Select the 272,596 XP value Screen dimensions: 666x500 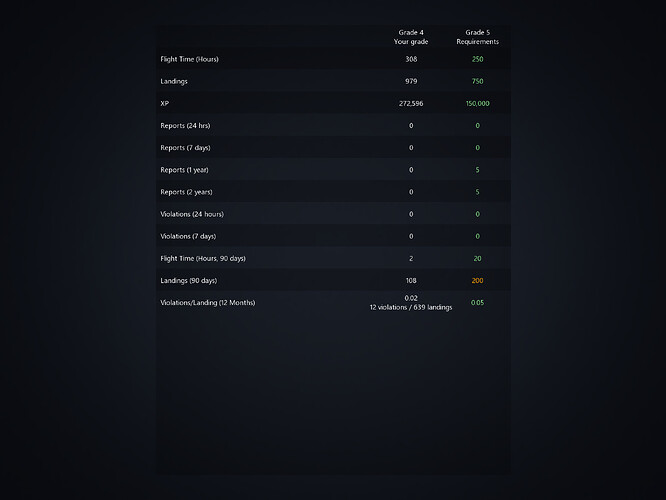tap(411, 103)
